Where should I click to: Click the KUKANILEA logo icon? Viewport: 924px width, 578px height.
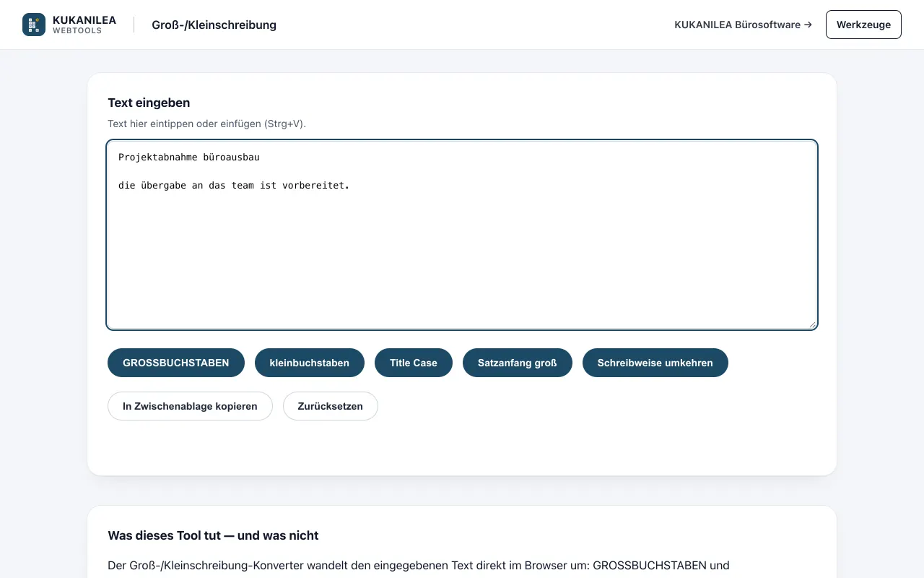[x=34, y=25]
